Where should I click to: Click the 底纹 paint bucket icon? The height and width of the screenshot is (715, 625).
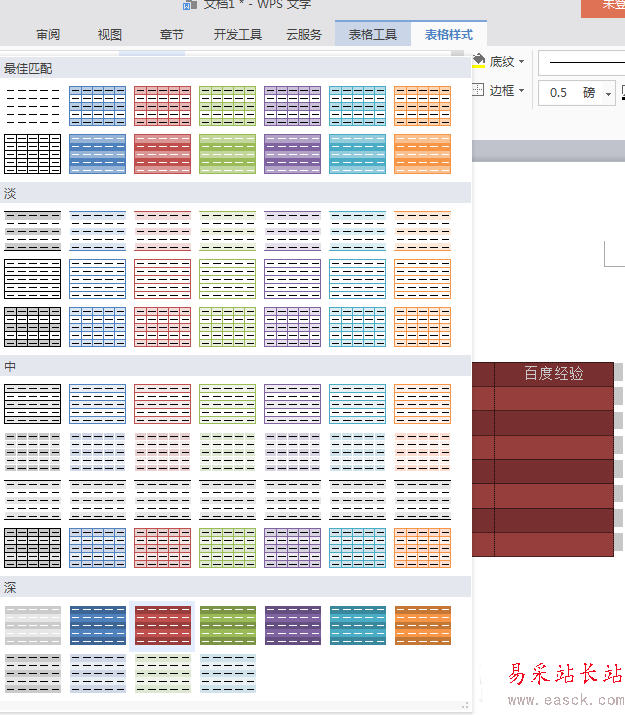pos(478,61)
